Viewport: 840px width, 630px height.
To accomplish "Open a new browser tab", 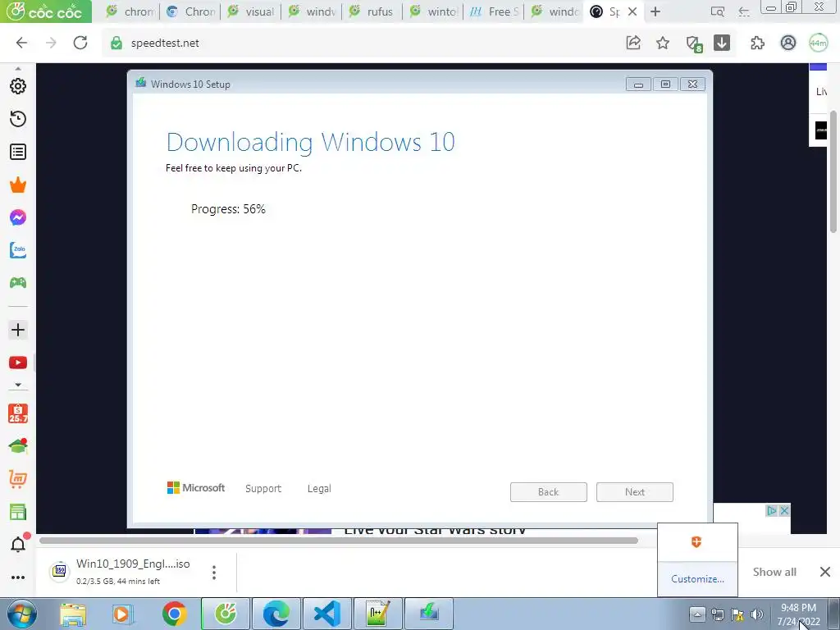I will 655,11.
